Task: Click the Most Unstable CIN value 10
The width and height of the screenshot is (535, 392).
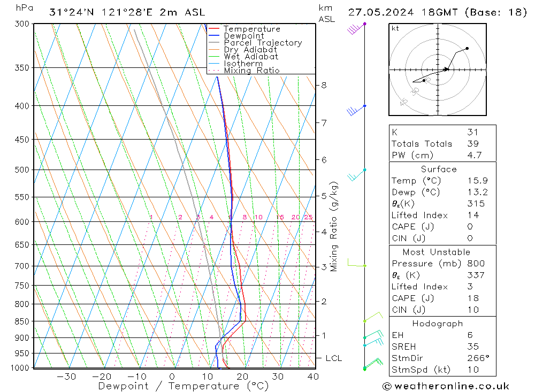Action: click(x=473, y=310)
